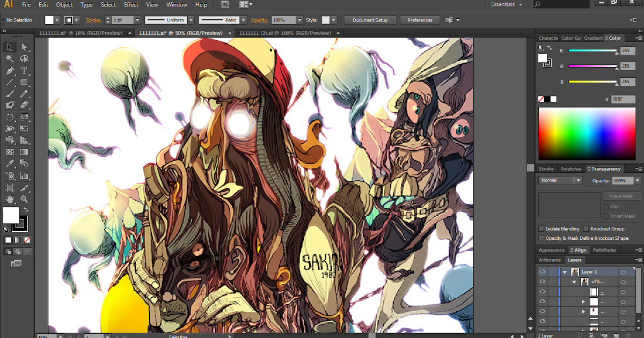Enable the Isolate Blending checkbox
Viewport: 644px width, 338px height.
pyautogui.click(x=541, y=229)
